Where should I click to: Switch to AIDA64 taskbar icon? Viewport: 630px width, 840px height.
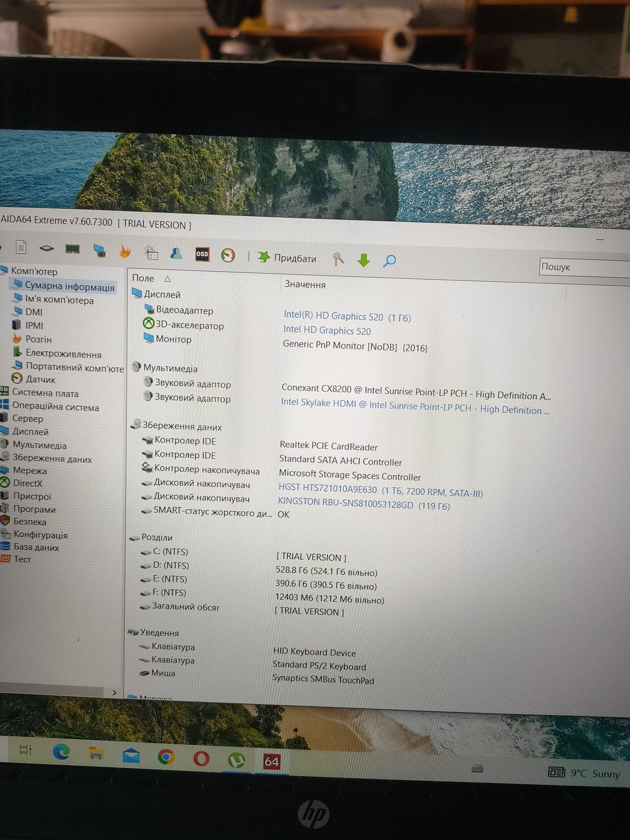click(x=271, y=761)
